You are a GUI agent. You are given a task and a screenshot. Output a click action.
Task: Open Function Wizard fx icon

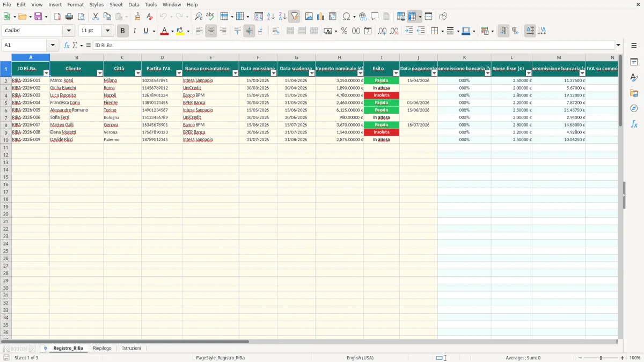pyautogui.click(x=67, y=45)
